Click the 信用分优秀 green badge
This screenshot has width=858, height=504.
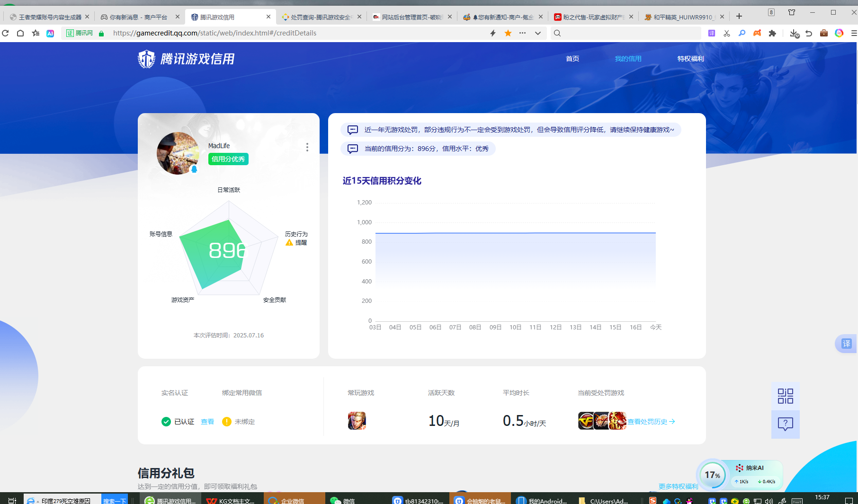[228, 159]
